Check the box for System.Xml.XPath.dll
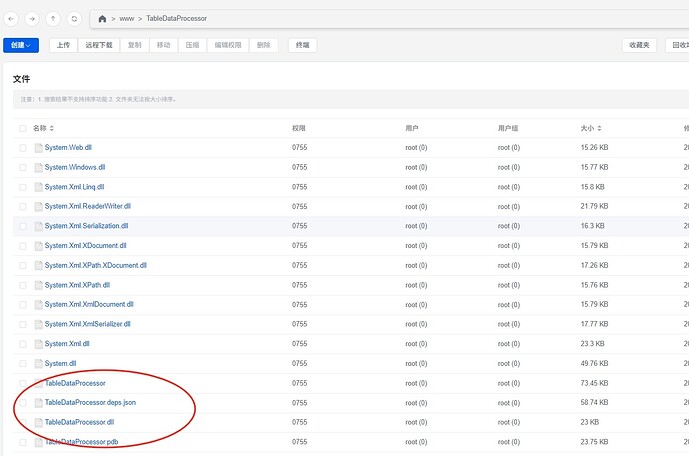Screen dimensions: 689x456 pyautogui.click(x=22, y=285)
